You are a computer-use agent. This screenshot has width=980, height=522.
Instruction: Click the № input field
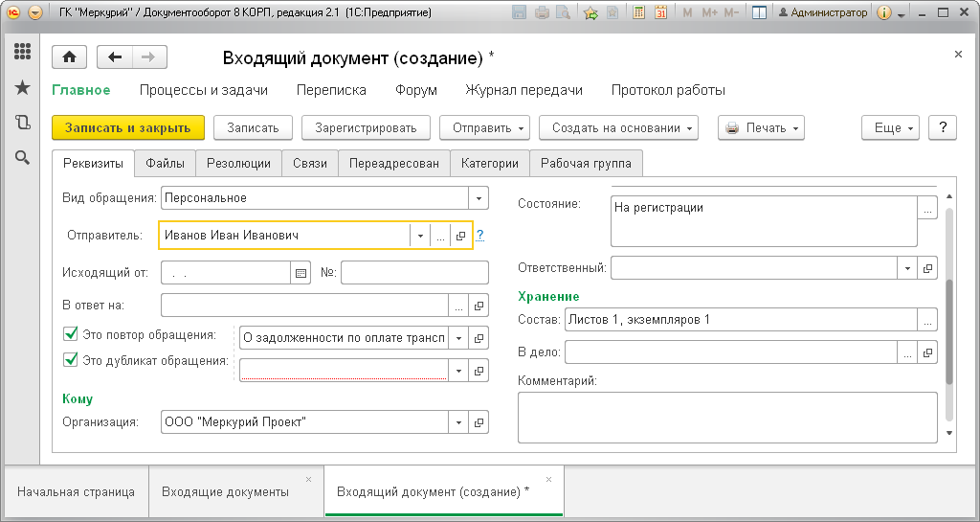(x=415, y=273)
